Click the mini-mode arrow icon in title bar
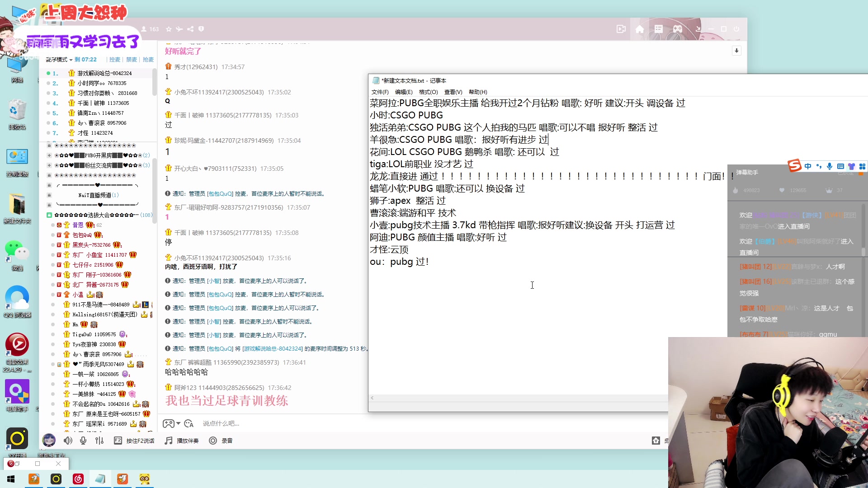Viewport: 868px width, 488px height. tap(698, 29)
